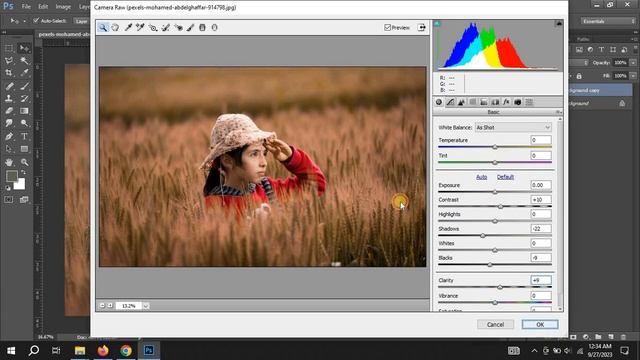Click the Vibrance value field

point(541,296)
